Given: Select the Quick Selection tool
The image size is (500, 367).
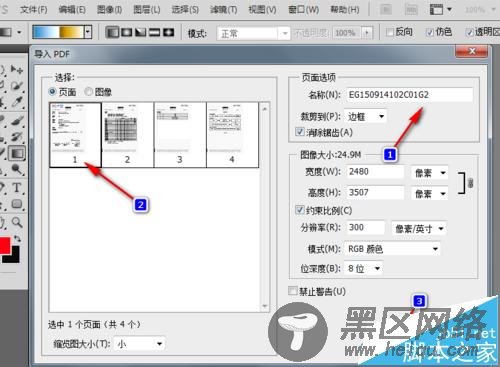Looking at the screenshot, I should (x=17, y=86).
